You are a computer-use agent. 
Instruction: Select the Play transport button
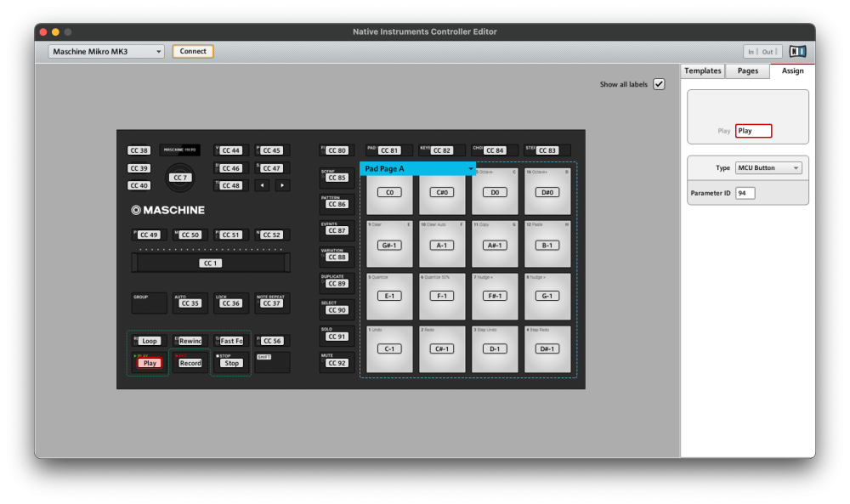coord(150,363)
